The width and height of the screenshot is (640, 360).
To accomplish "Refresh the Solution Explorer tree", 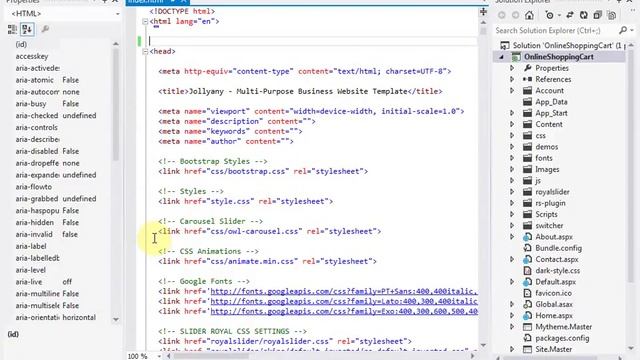I will pyautogui.click(x=584, y=16).
